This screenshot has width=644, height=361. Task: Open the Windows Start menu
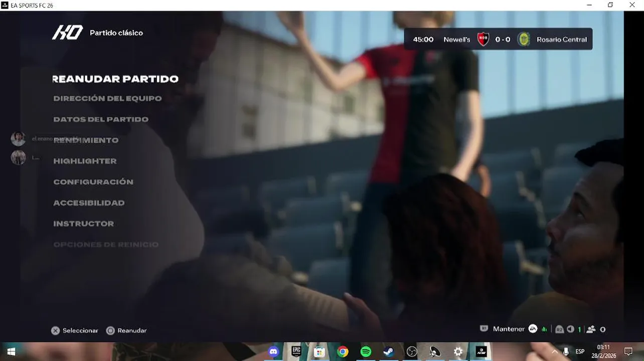[x=11, y=352]
